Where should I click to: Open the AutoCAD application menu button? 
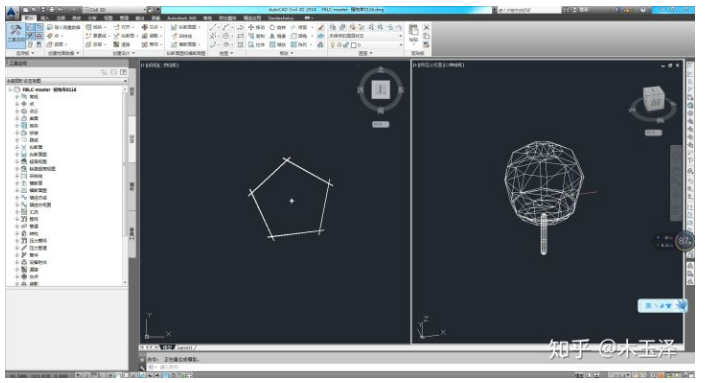pos(13,12)
